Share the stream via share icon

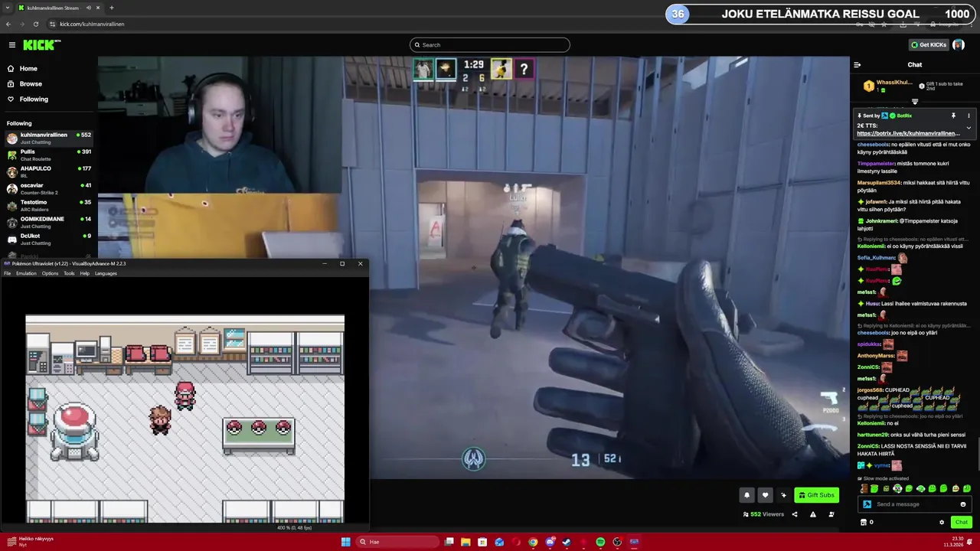coord(795,514)
